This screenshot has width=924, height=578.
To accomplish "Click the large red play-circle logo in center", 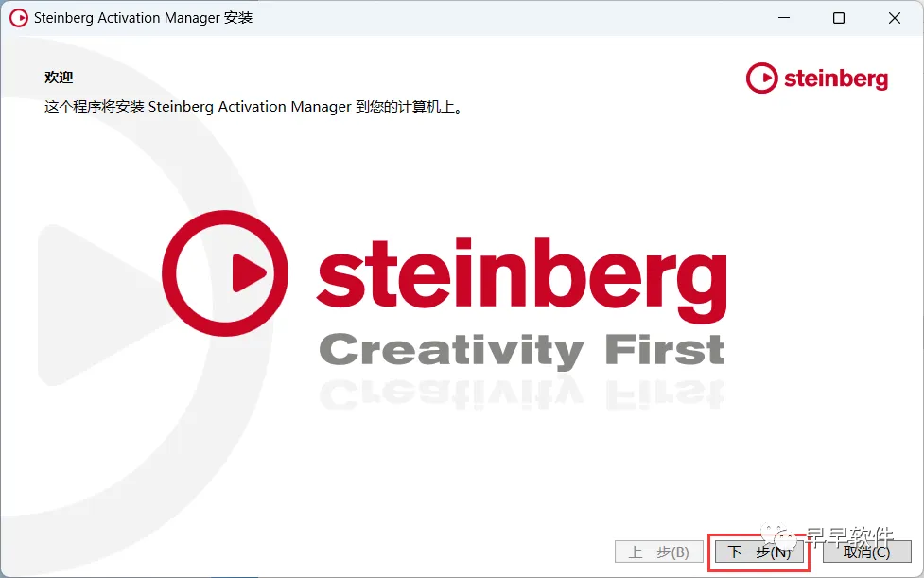I will pos(224,273).
